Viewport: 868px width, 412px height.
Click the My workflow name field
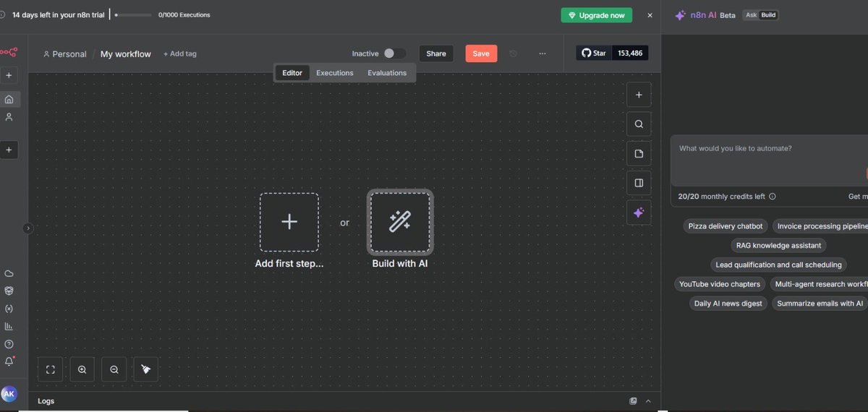coord(126,54)
